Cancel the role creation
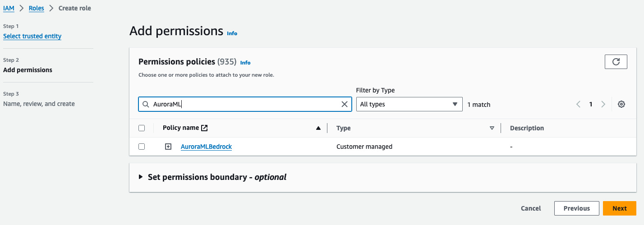 [531, 208]
